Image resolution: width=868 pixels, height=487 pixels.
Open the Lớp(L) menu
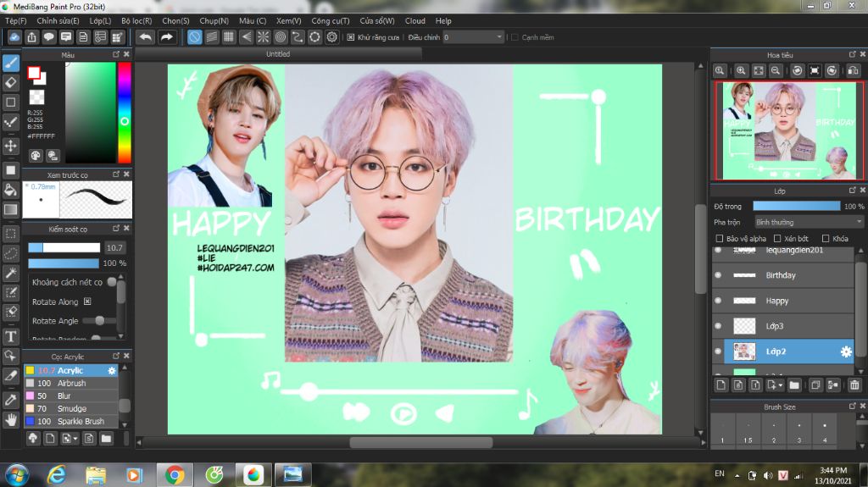point(100,20)
